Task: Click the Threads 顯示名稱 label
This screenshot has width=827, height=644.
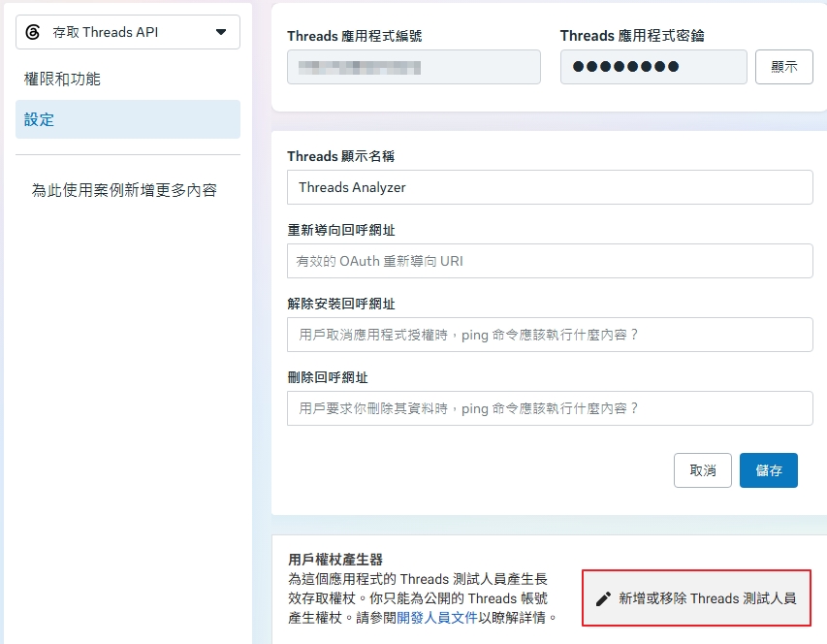Action: click(340, 156)
